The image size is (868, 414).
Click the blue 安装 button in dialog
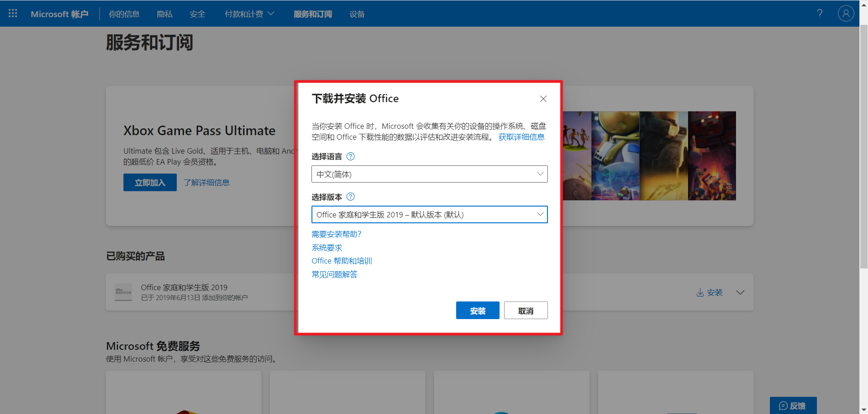pyautogui.click(x=478, y=310)
